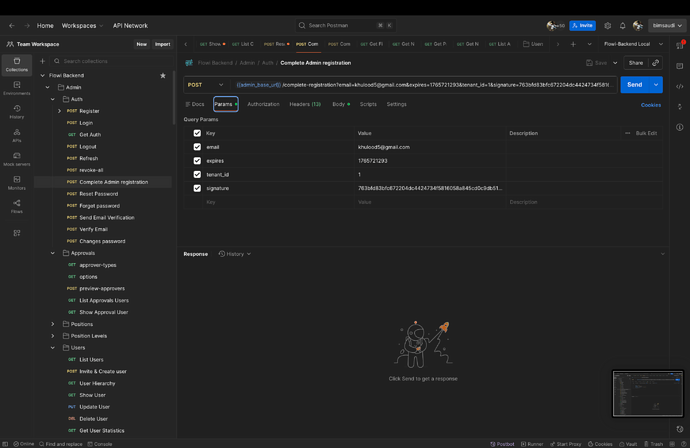This screenshot has width=690, height=448.
Task: Uncheck the email query param checkbox
Action: coord(197,147)
